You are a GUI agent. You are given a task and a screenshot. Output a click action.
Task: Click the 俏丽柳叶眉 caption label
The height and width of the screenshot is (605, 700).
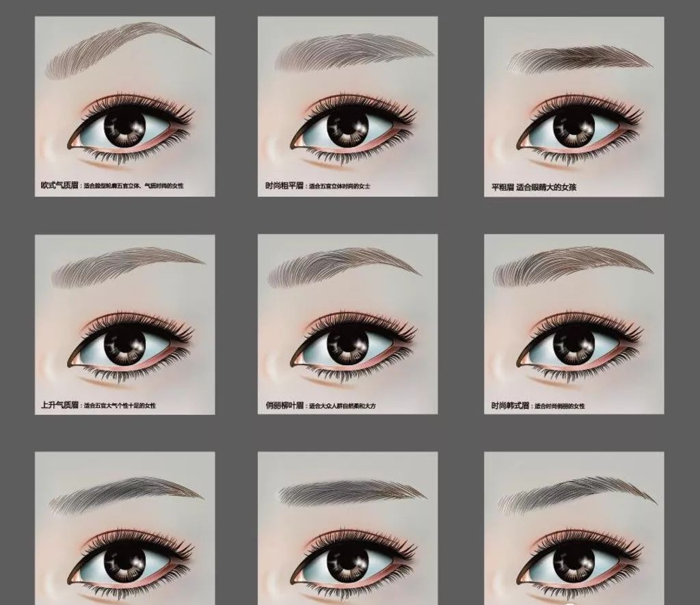point(285,405)
